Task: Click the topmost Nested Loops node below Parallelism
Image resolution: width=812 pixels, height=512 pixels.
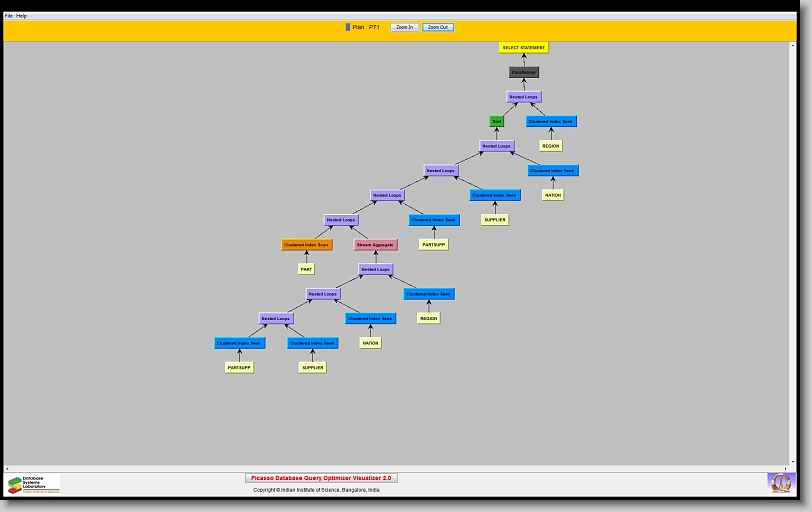Action: tap(523, 97)
